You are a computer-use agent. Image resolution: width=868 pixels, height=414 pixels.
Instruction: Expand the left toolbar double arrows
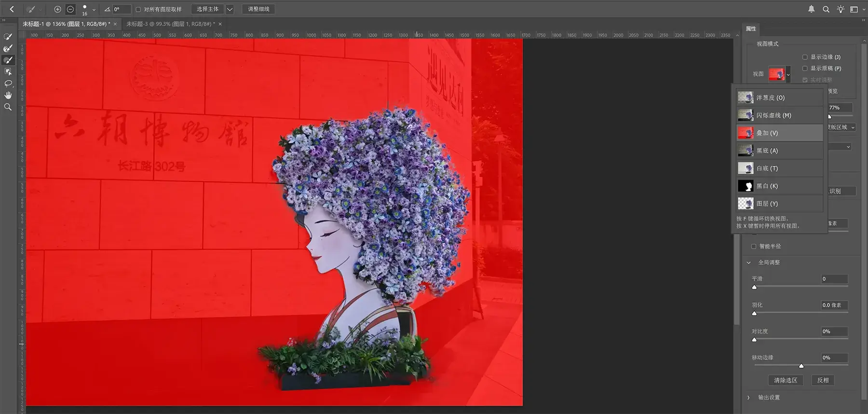click(x=4, y=20)
